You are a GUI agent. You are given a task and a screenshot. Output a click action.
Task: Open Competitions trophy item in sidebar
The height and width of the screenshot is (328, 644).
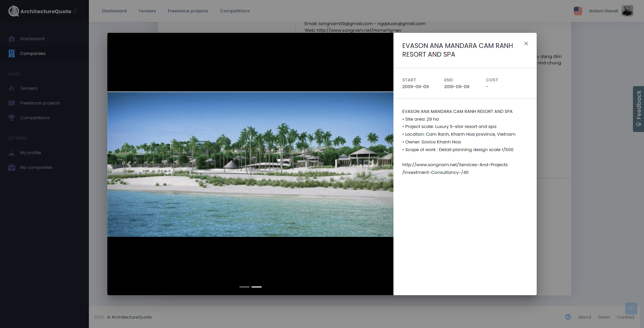[12, 118]
